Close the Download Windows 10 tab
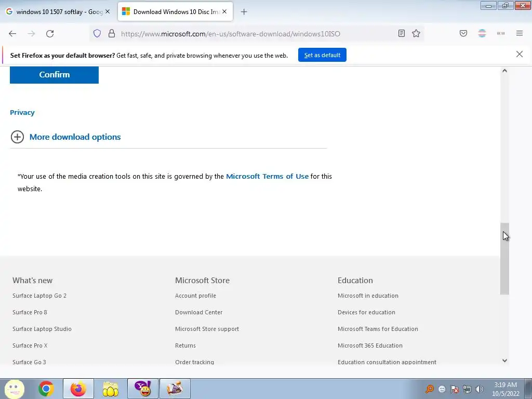This screenshot has height=399, width=532. (224, 11)
